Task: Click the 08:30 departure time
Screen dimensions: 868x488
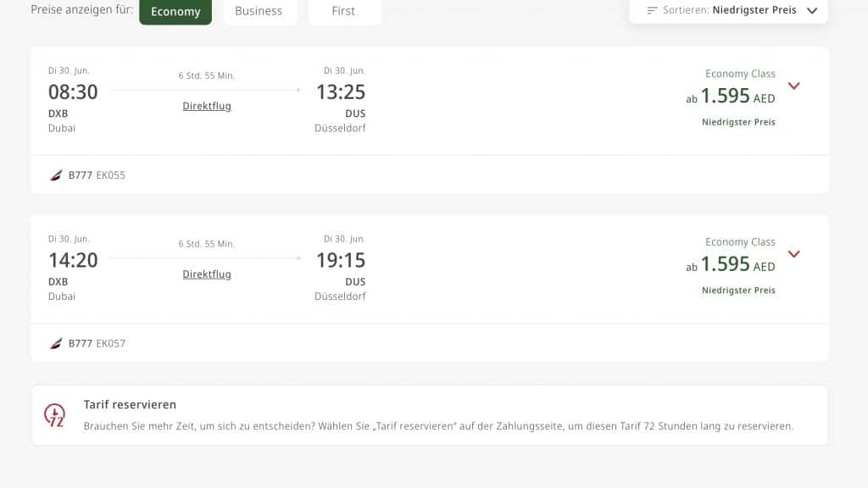Action: 73,92
